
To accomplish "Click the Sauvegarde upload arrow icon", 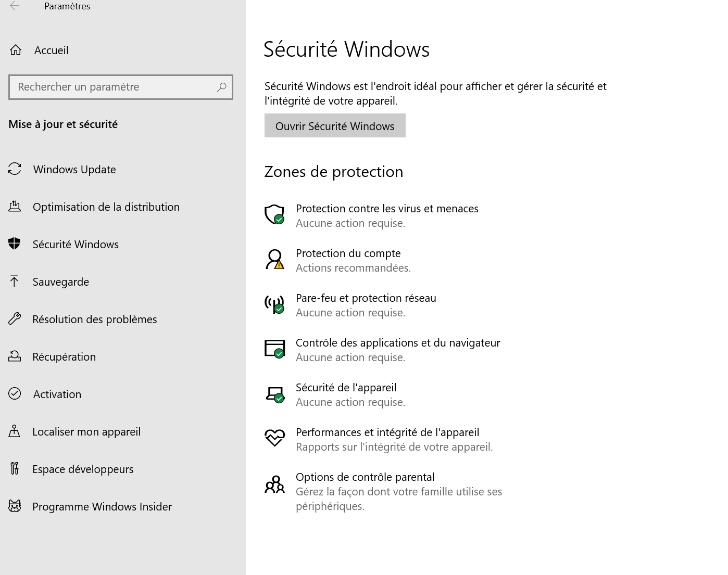I will (x=15, y=281).
